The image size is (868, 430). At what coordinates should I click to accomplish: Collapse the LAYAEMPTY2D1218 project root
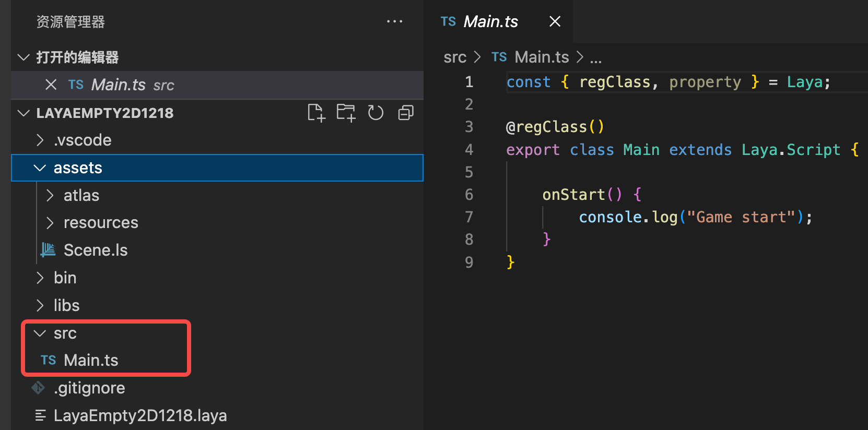pyautogui.click(x=24, y=113)
